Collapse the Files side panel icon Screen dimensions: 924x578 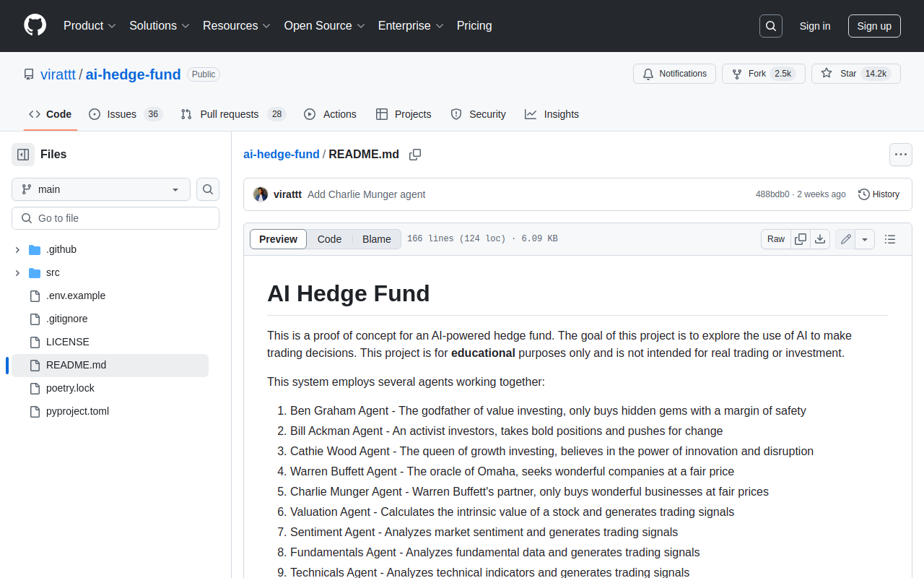(23, 154)
